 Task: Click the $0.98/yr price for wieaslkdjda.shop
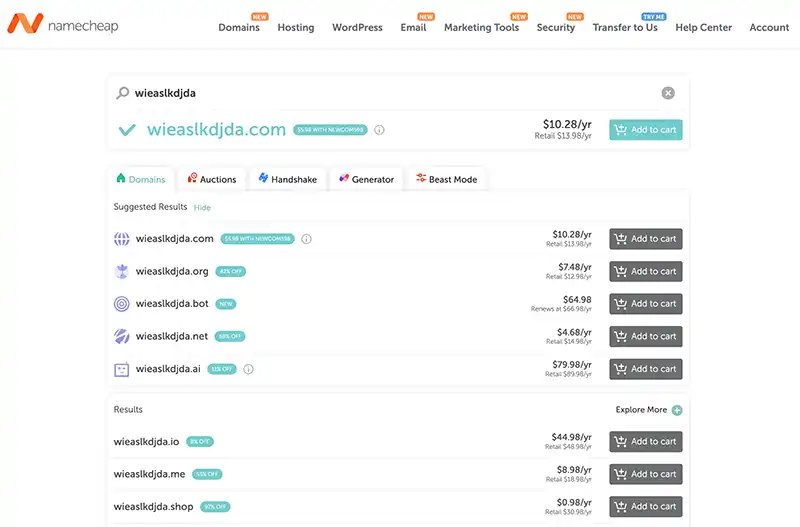click(574, 502)
